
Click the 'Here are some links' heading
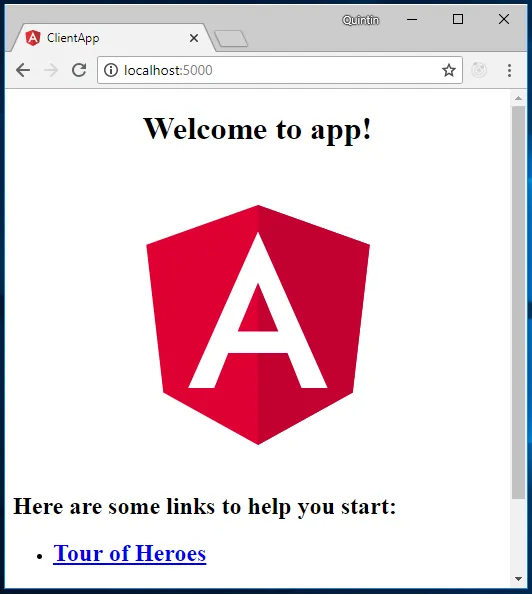point(205,506)
